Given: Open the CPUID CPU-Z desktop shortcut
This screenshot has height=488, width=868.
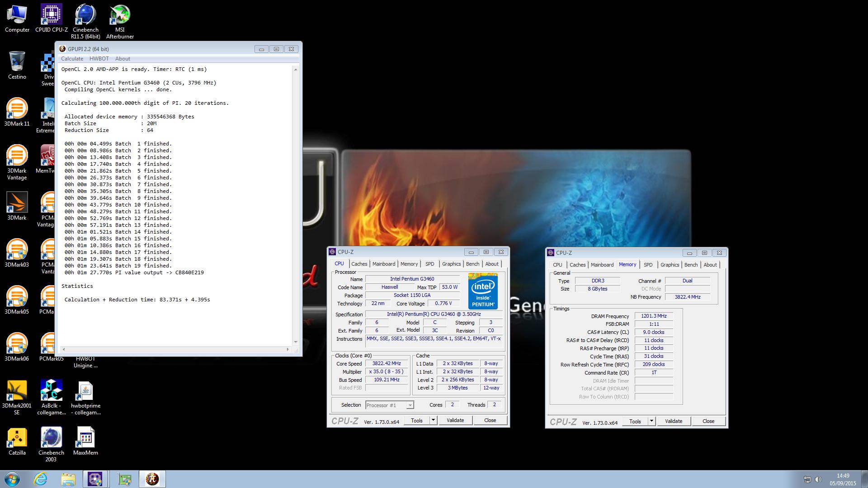Looking at the screenshot, I should 52,19.
